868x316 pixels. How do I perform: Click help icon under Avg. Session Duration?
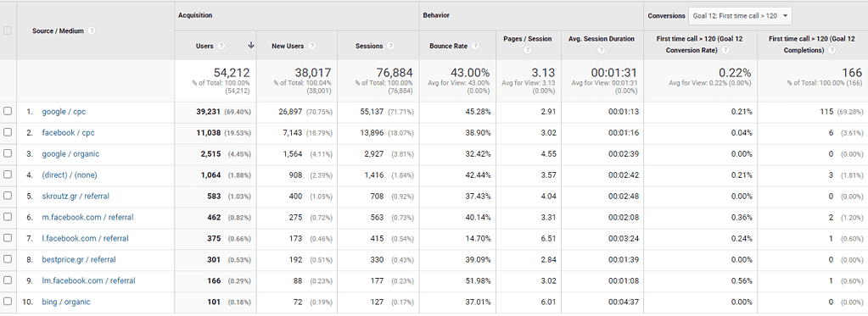(602, 50)
